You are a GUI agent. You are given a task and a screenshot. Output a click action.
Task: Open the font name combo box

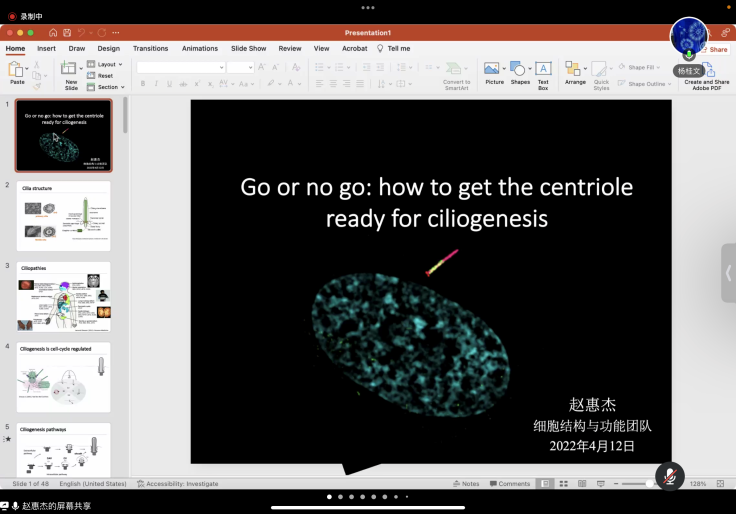pyautogui.click(x=180, y=67)
